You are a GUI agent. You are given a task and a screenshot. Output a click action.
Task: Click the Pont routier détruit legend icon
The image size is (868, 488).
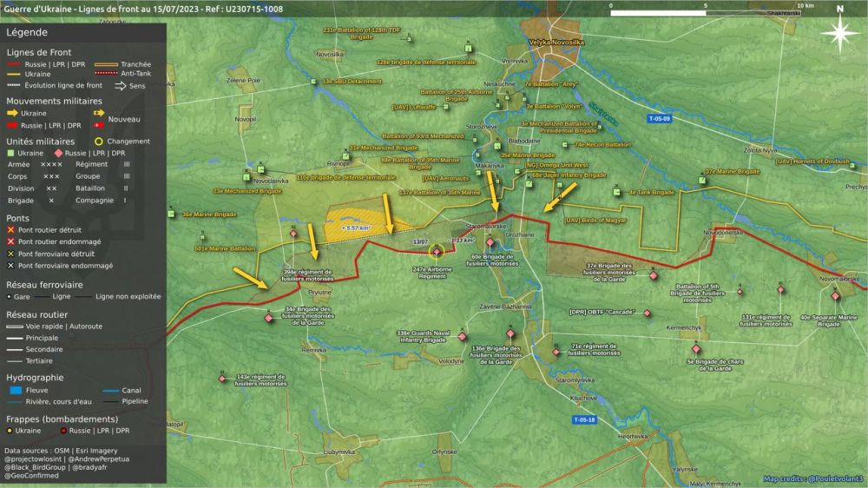click(11, 229)
